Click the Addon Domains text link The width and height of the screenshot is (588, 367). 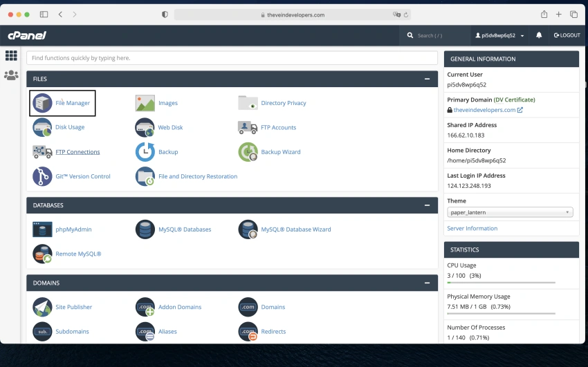[180, 307]
